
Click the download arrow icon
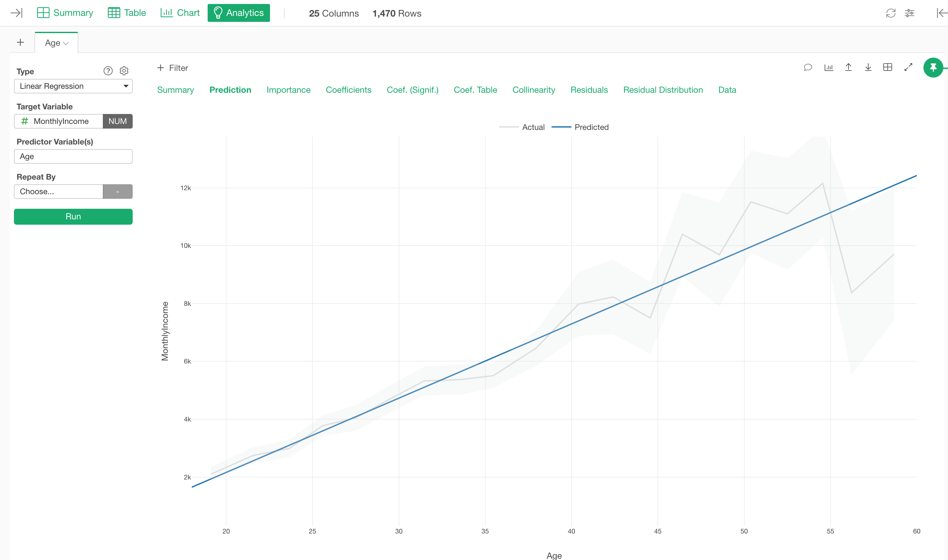pos(868,67)
